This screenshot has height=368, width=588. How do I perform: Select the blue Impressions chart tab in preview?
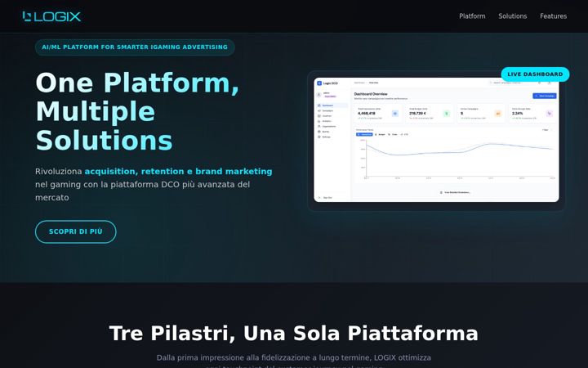364,134
